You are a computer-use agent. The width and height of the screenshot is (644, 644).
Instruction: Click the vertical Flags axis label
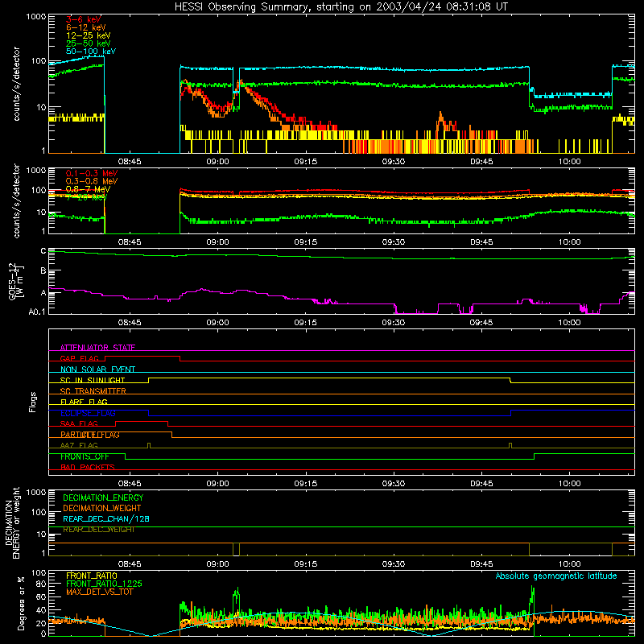click(33, 402)
